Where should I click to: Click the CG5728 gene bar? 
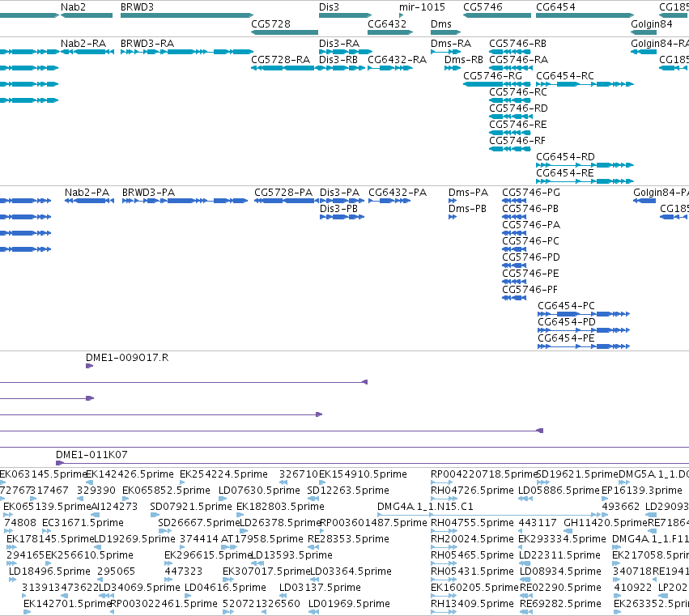(x=284, y=32)
